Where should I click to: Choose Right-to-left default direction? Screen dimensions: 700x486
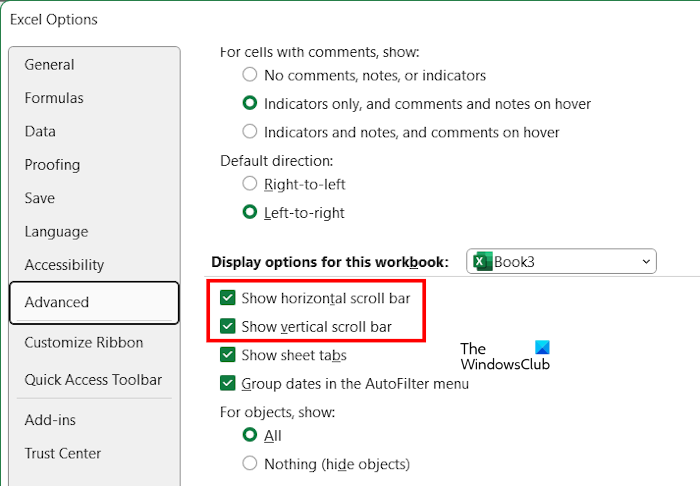point(250,184)
